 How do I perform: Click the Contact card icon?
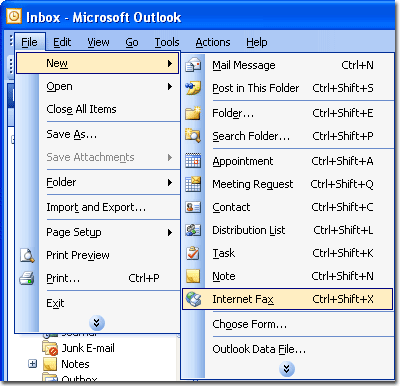(193, 207)
